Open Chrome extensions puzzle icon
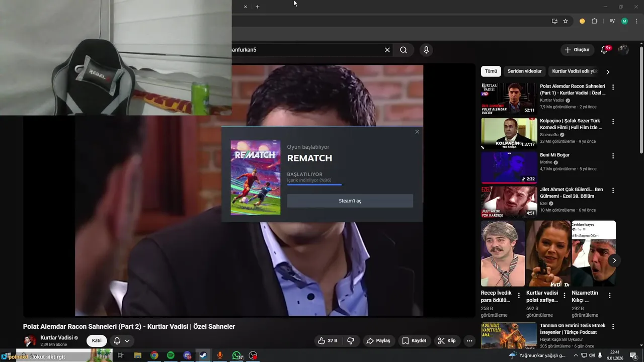This screenshot has height=362, width=644. tap(594, 21)
